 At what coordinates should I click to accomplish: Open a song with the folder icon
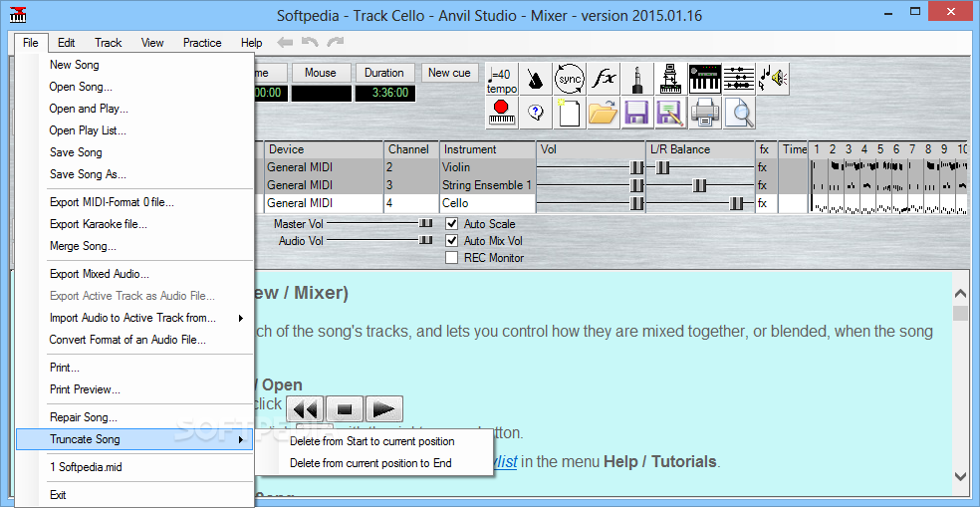(x=604, y=113)
